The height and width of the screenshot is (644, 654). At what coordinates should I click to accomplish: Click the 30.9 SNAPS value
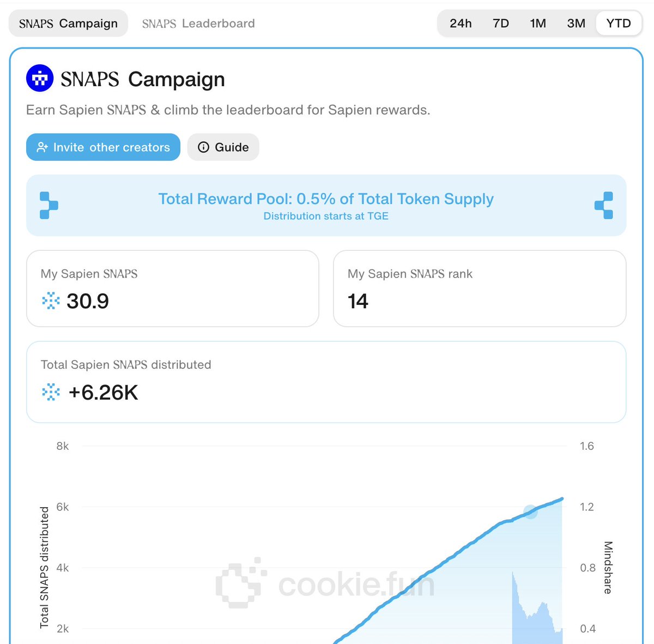[x=88, y=301]
